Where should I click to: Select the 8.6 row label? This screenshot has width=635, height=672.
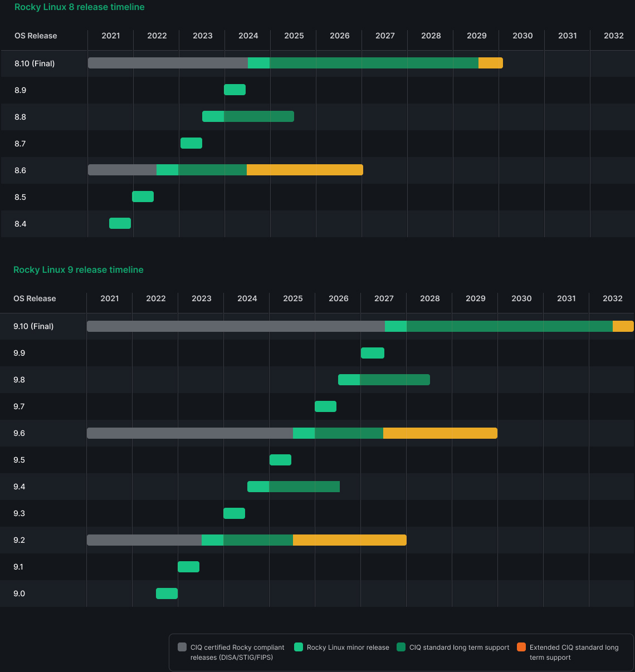click(x=20, y=170)
